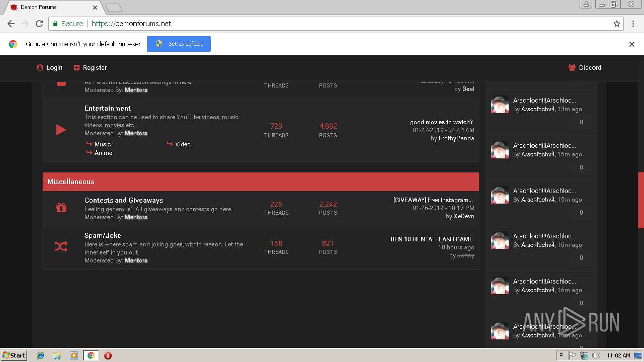The image size is (644, 362).
Task: Click the volume speaker tray icon
Action: (x=596, y=355)
